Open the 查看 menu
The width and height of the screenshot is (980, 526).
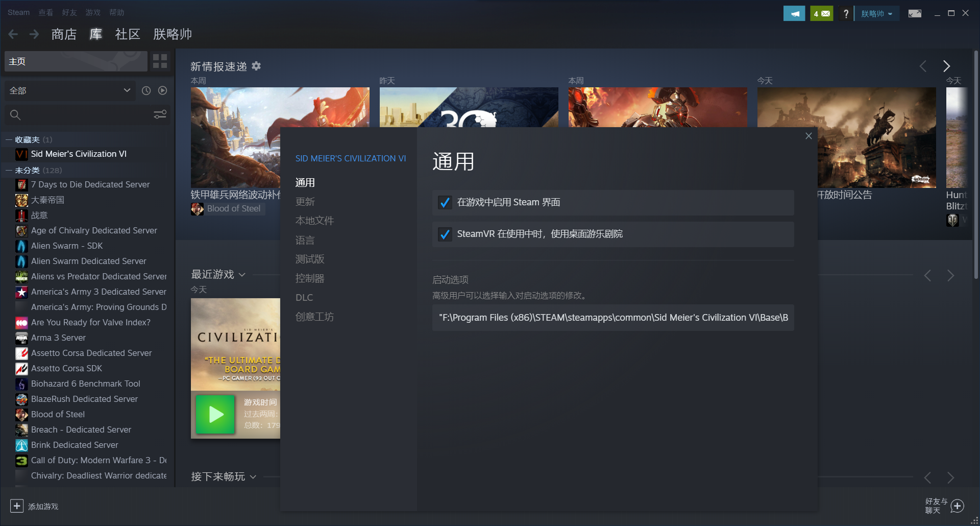pos(46,12)
